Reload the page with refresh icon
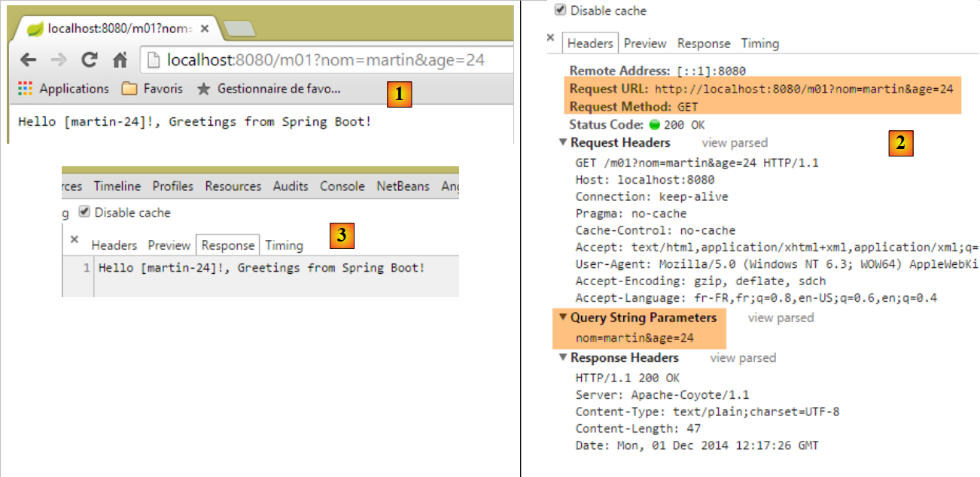 [90, 60]
